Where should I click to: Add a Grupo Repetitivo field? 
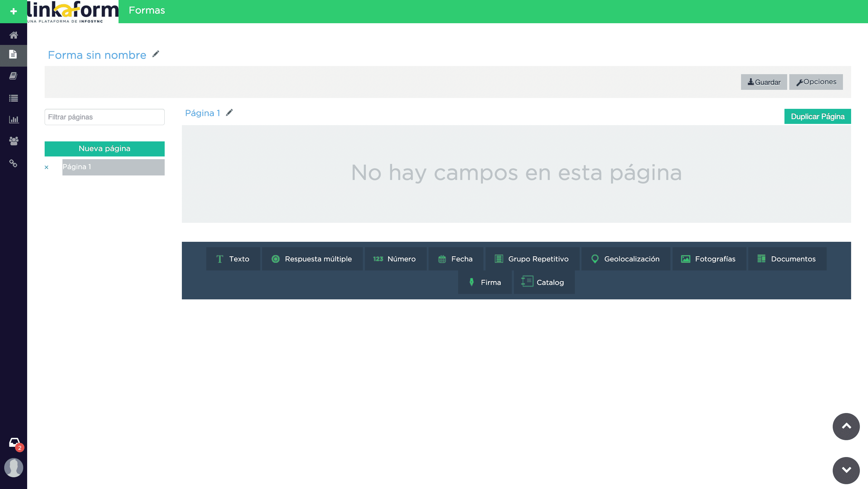click(532, 259)
